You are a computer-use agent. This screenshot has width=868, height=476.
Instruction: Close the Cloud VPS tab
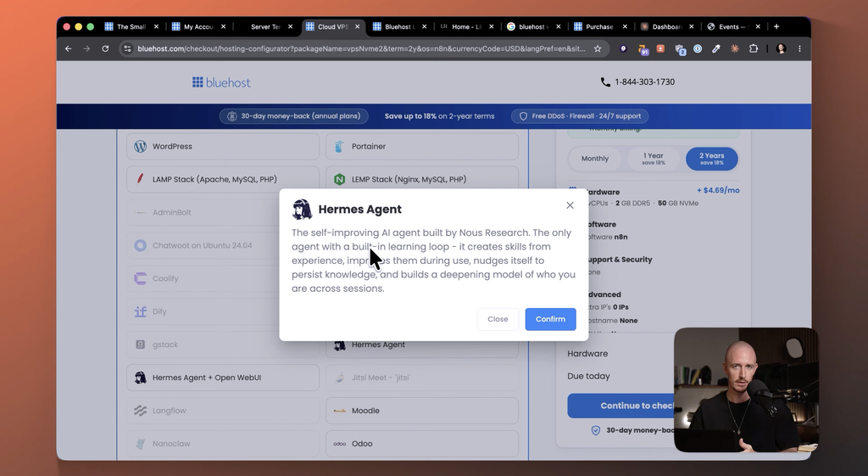pos(357,26)
